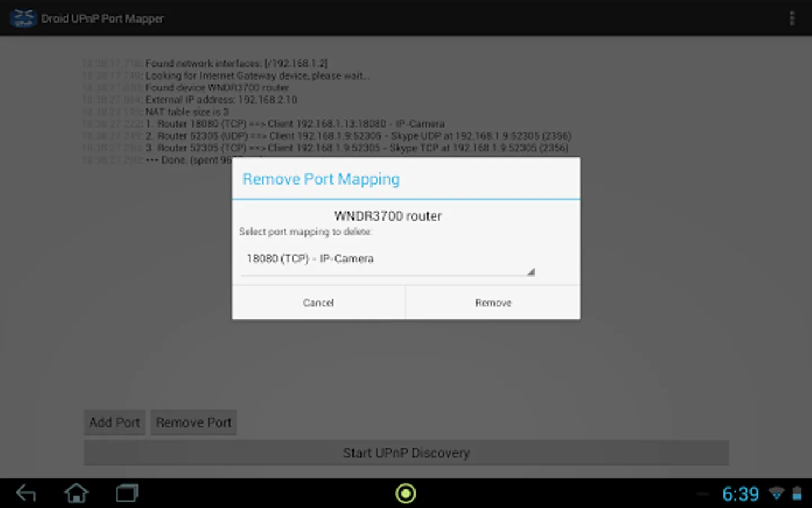
Task: Tap the Droid UPnP Port Mapper app icon
Action: click(23, 18)
